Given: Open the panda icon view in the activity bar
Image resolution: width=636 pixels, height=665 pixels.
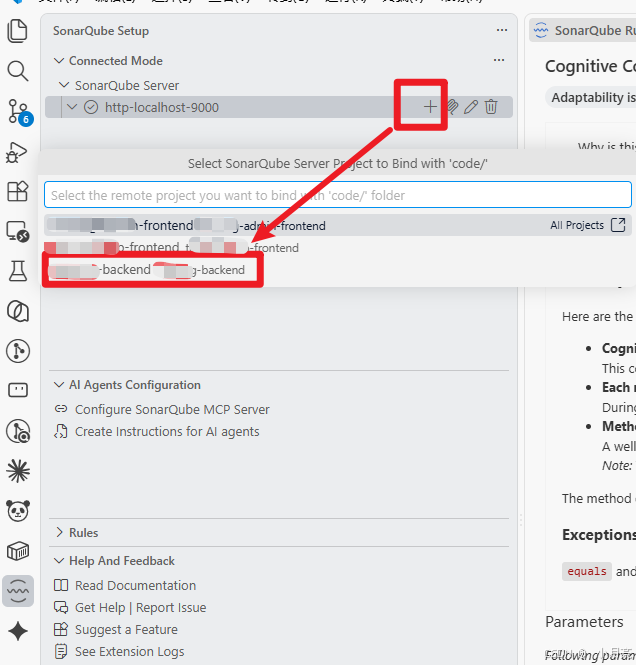Looking at the screenshot, I should pyautogui.click(x=18, y=510).
